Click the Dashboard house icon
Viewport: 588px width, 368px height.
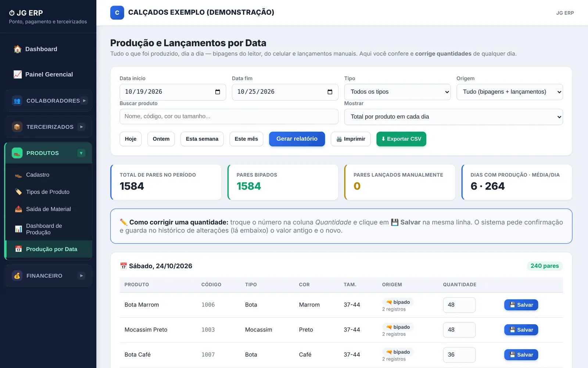point(18,49)
